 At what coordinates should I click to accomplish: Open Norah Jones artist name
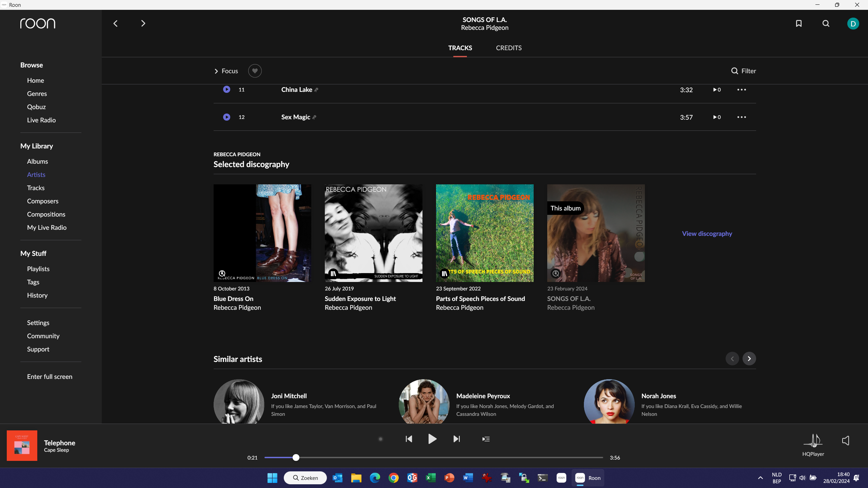pyautogui.click(x=659, y=396)
